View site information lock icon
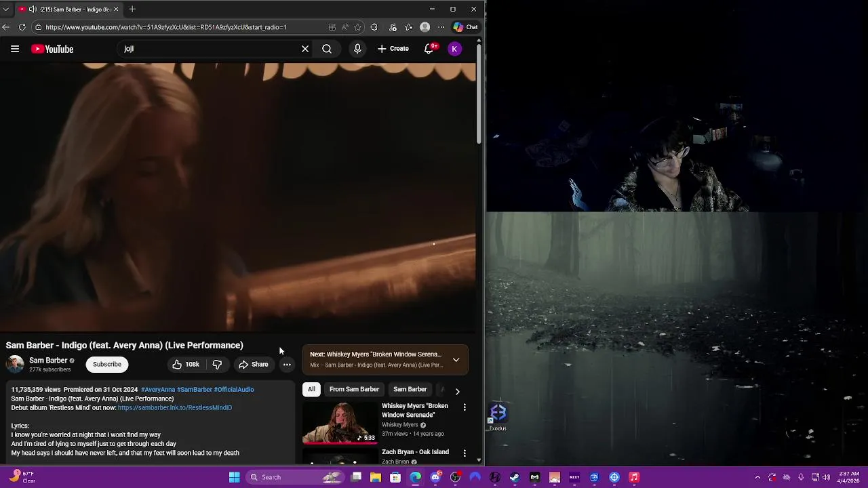 click(x=39, y=27)
